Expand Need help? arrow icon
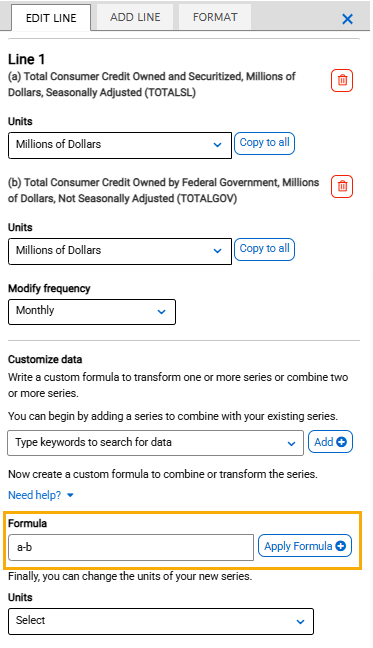This screenshot has width=373, height=648. point(70,495)
